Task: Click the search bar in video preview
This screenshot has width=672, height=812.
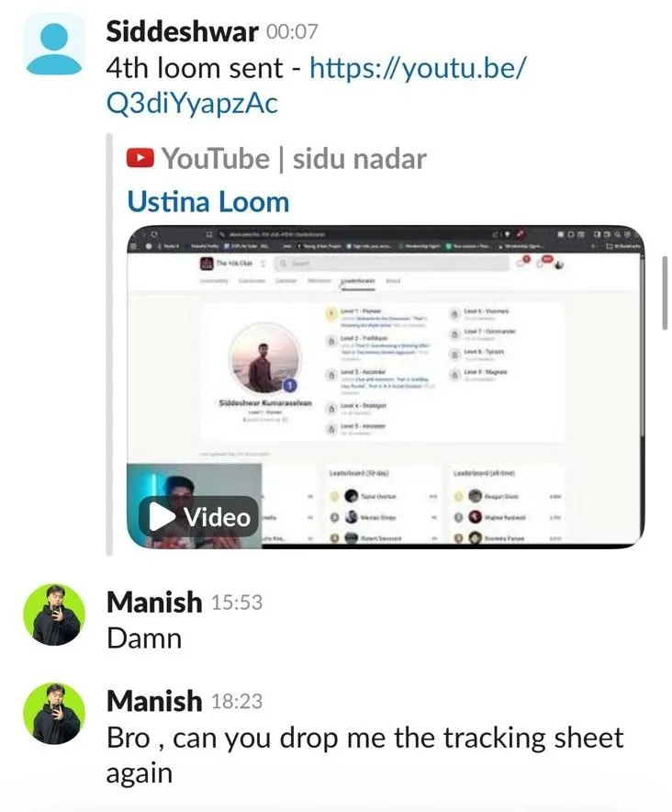Action: [391, 263]
